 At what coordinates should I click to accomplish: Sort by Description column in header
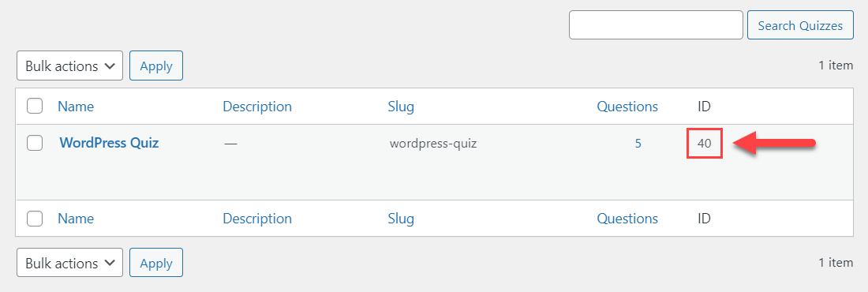click(x=257, y=107)
